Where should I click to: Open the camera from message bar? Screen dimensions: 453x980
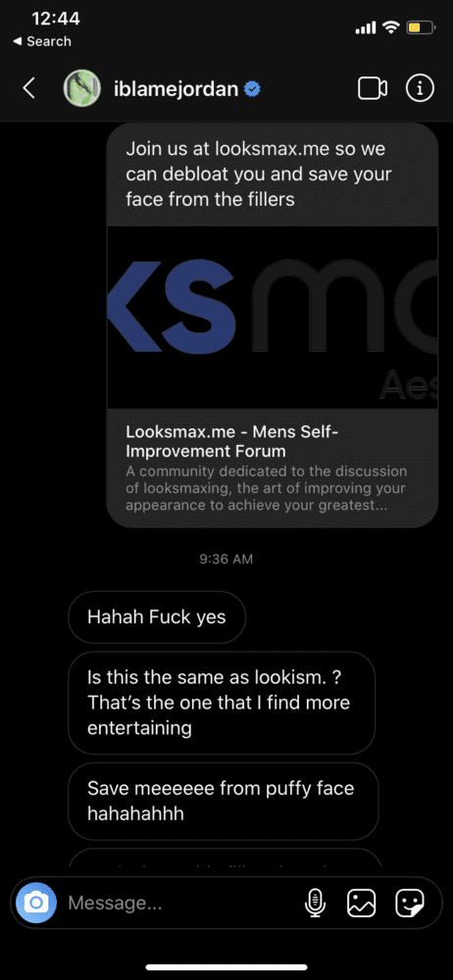tap(36, 903)
